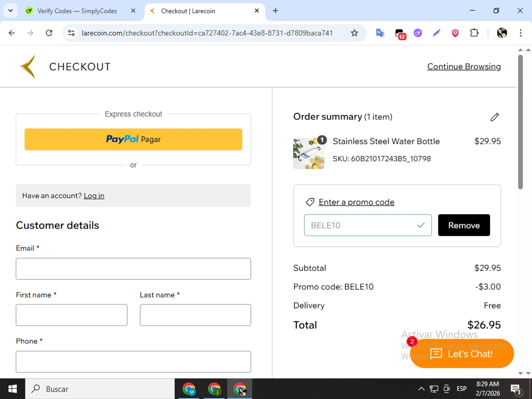The image size is (532, 399).
Task: Click the 'Stainless Steel Water Bottle' title
Action: pos(386,141)
